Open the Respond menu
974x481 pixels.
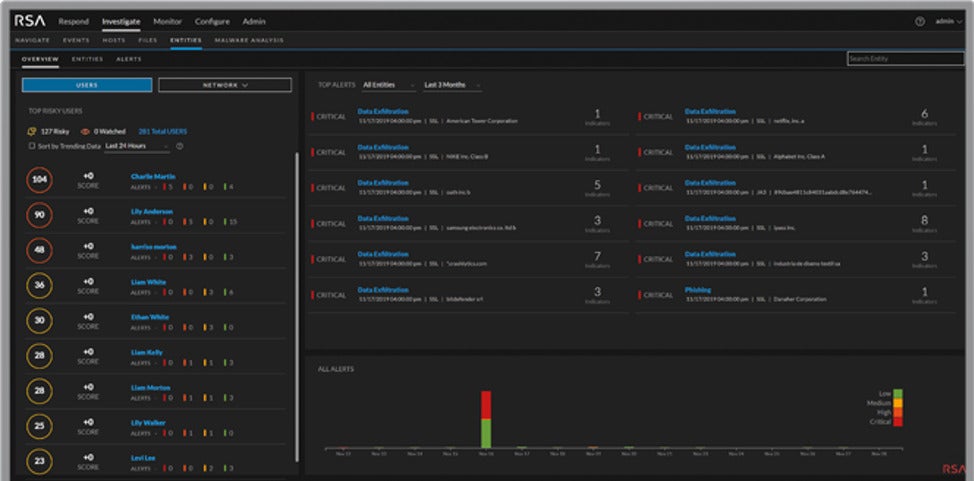click(73, 21)
